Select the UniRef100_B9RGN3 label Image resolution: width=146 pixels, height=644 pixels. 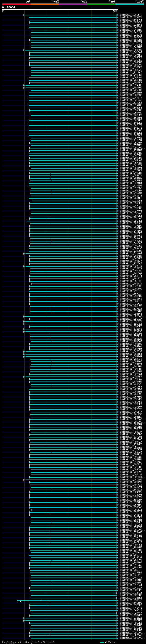[131, 40]
